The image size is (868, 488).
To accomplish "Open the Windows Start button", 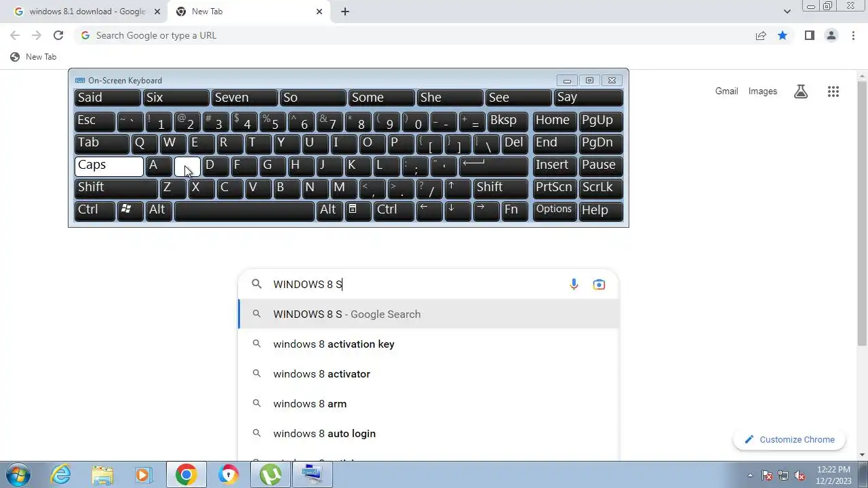I will point(18,474).
